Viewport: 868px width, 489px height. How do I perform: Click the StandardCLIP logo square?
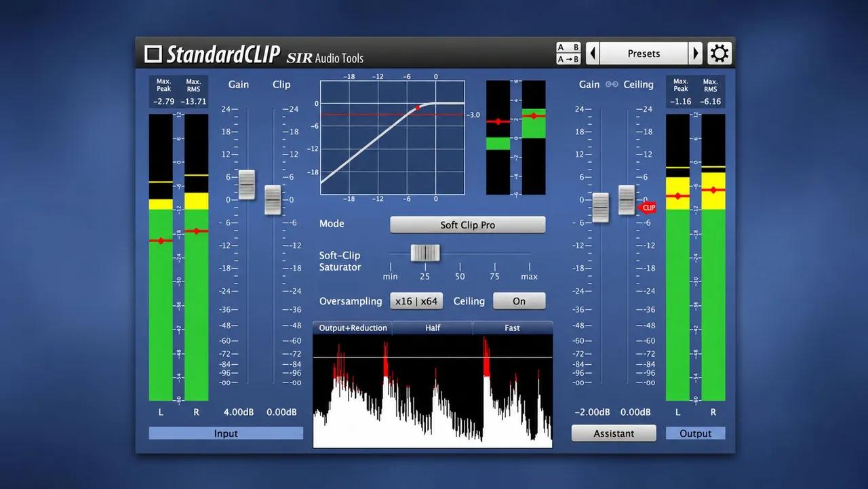click(x=154, y=54)
